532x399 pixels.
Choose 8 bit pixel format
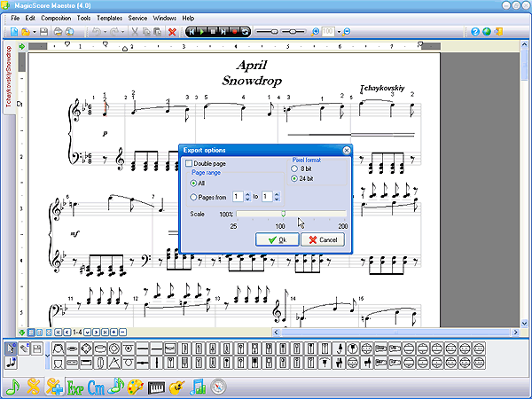pyautogui.click(x=294, y=168)
